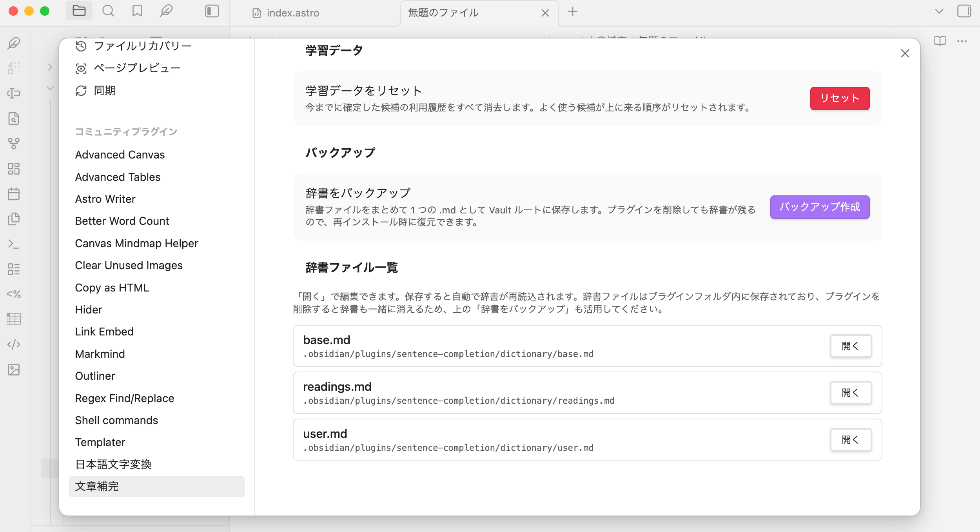Image resolution: width=980 pixels, height=532 pixels.
Task: Toggle the right sidebar panel icon
Action: point(964,11)
